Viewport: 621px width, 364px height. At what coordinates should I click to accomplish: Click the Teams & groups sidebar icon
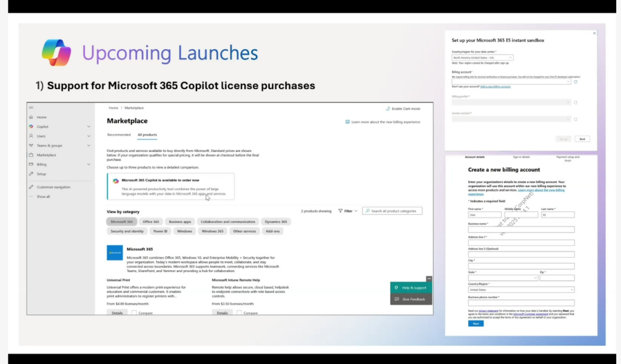(x=31, y=145)
